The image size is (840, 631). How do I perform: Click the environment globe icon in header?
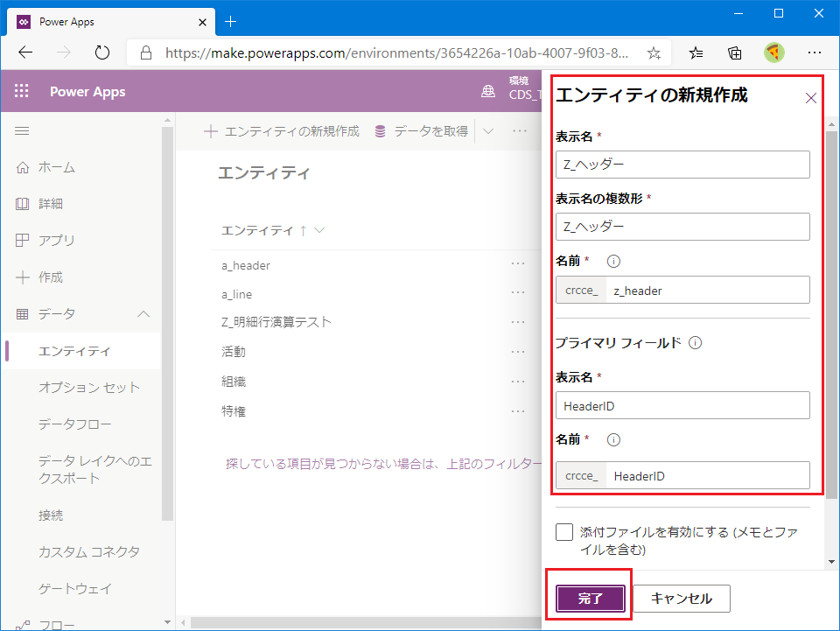[x=488, y=92]
